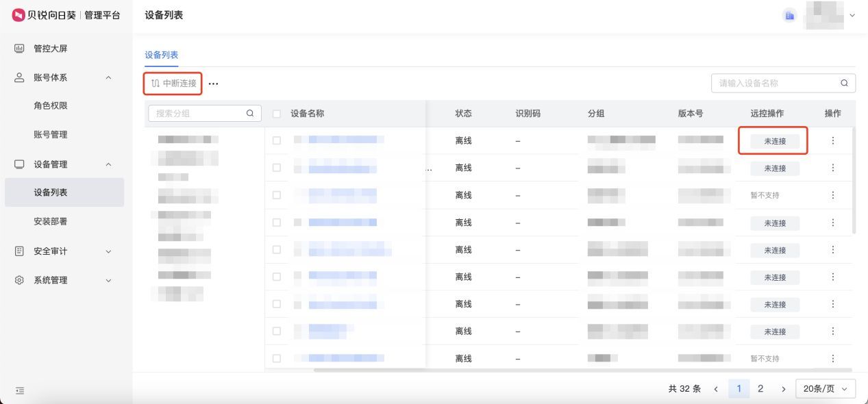The height and width of the screenshot is (404, 868).
Task: Go to the next page arrow
Action: tap(783, 389)
